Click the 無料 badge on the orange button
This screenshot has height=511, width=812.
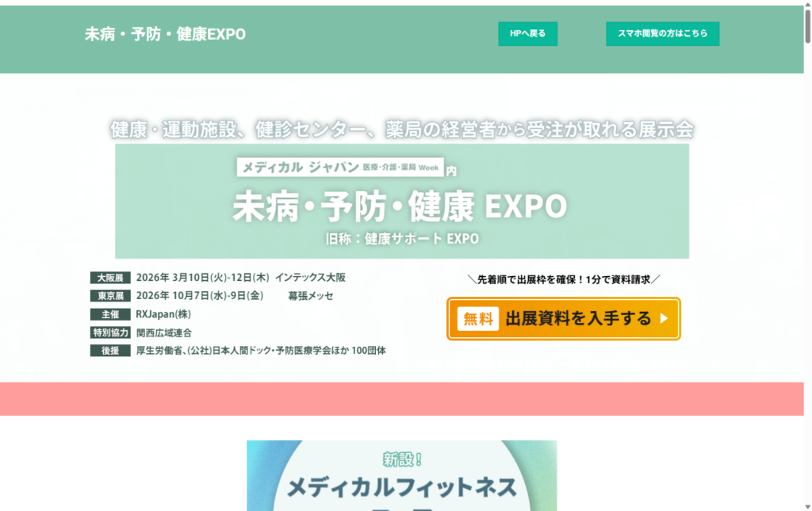point(477,318)
